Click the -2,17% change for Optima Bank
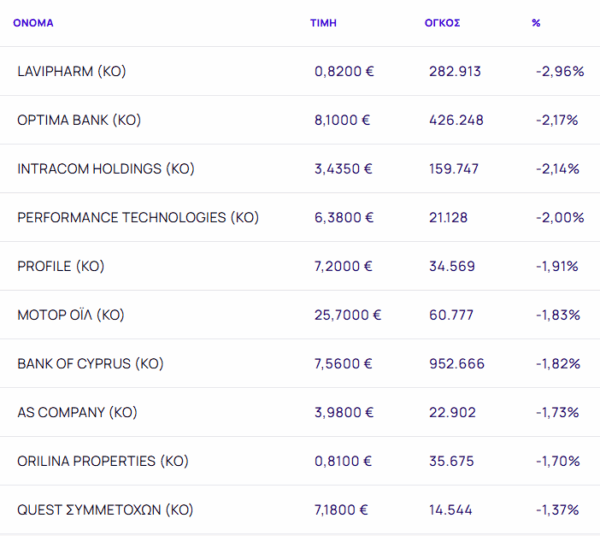The width and height of the screenshot is (600, 536). 557,120
